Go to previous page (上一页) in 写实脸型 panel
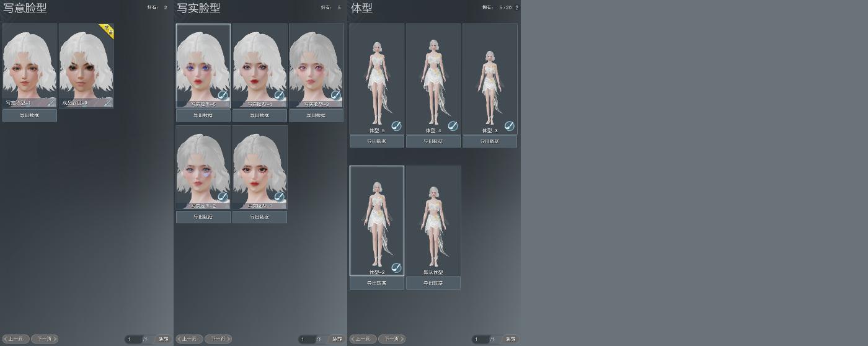The image size is (868, 346). click(190, 339)
